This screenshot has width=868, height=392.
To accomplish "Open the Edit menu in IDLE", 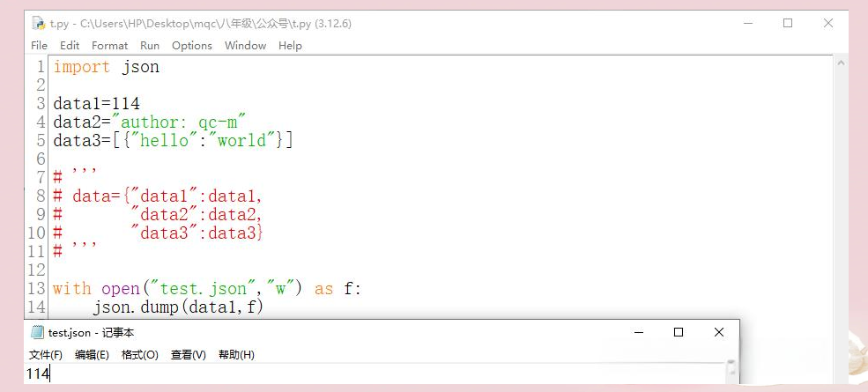I will 70,46.
